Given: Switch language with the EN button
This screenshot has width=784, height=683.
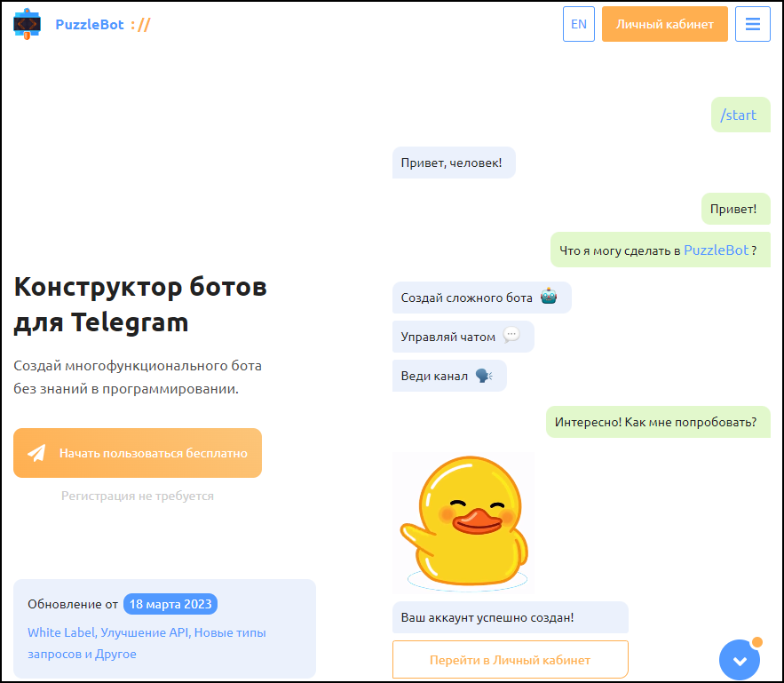Looking at the screenshot, I should pyautogui.click(x=579, y=24).
